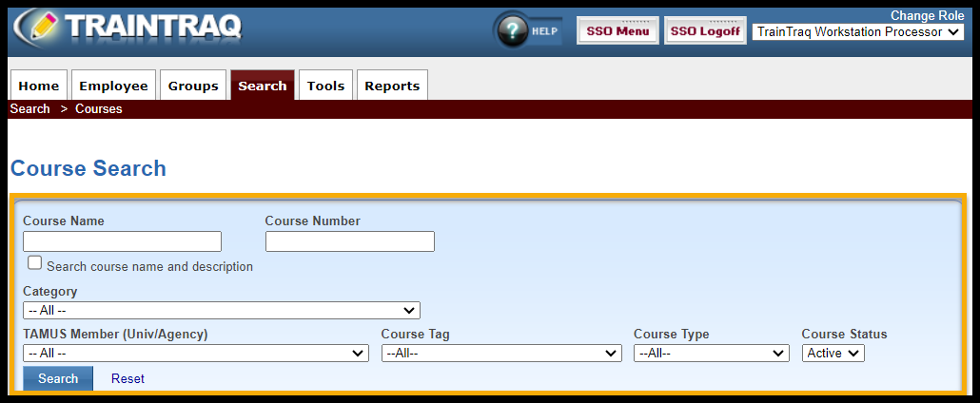
Task: Expand the Category dropdown
Action: click(x=221, y=310)
